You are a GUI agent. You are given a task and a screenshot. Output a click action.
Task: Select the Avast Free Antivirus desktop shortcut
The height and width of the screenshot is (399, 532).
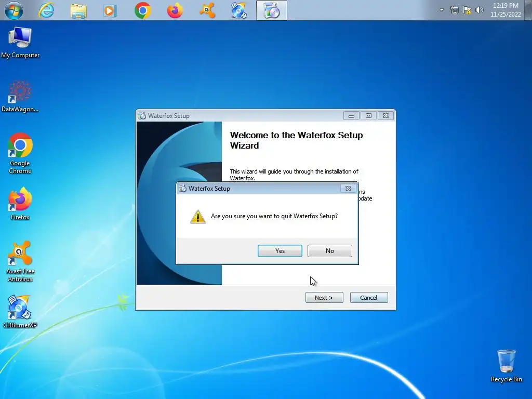coord(20,261)
